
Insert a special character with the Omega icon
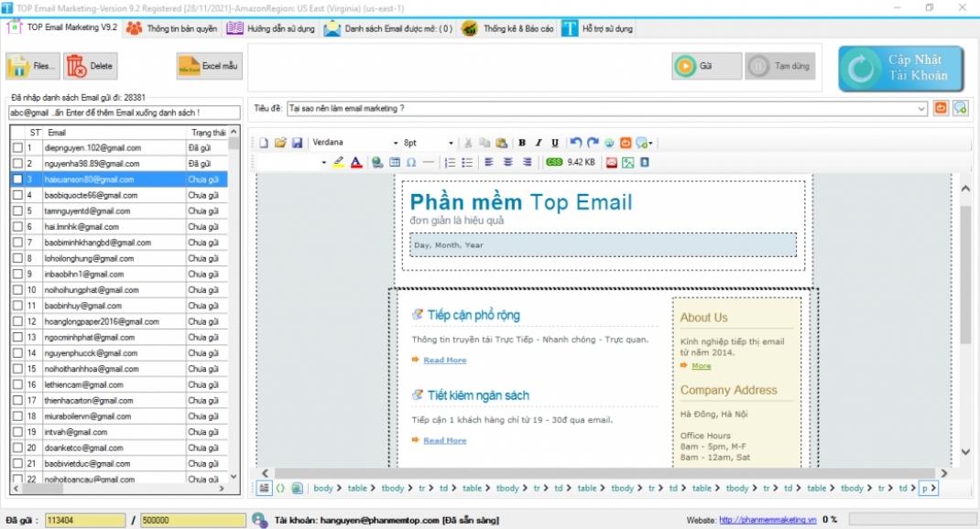[410, 162]
